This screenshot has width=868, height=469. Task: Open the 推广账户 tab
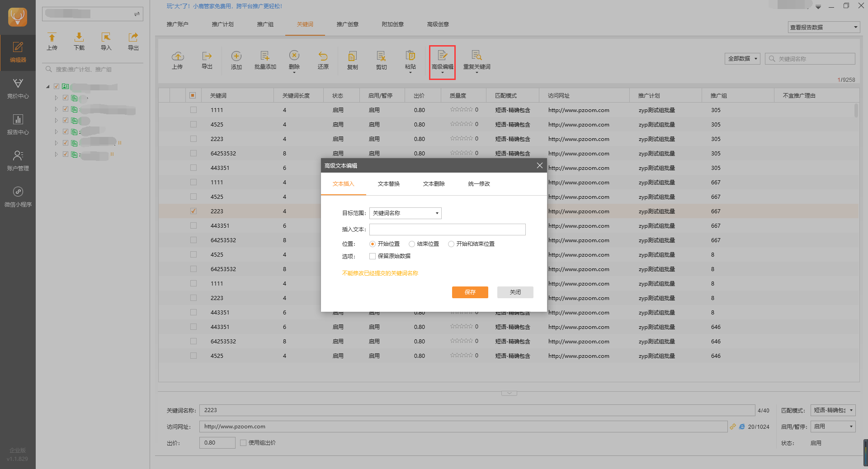178,24
